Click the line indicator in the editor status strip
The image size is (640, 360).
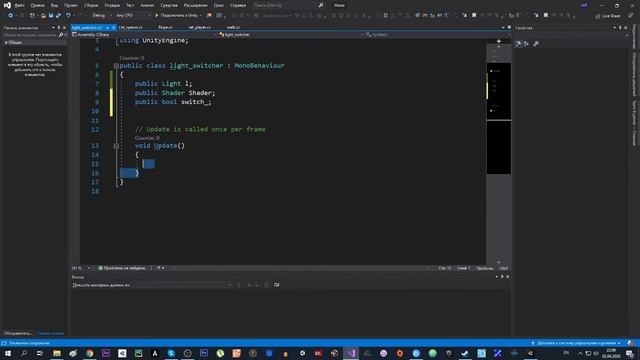tap(445, 268)
